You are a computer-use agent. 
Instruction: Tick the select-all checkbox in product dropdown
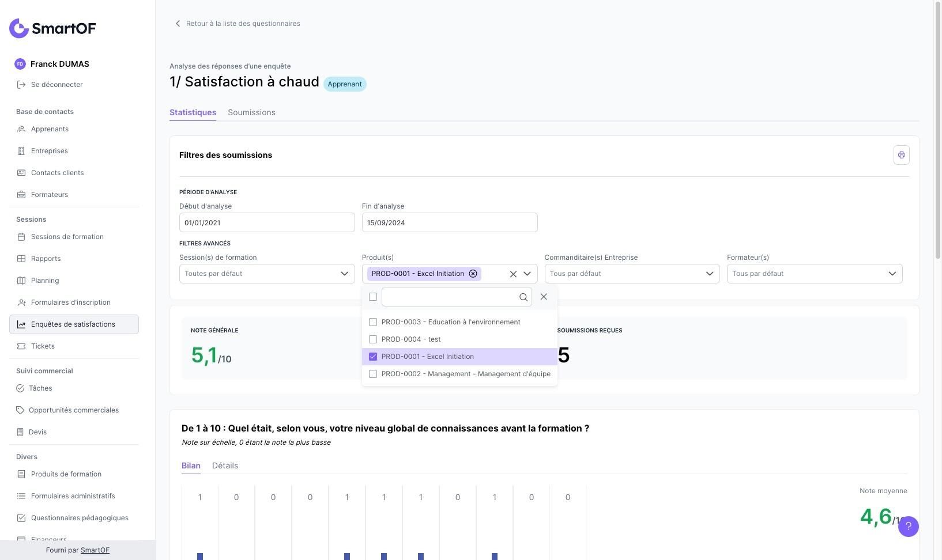pyautogui.click(x=373, y=297)
